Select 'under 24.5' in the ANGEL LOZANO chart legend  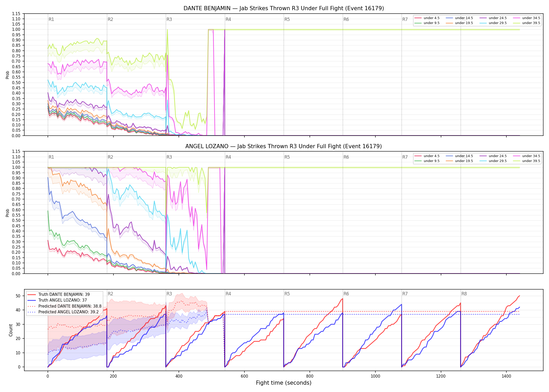(493, 156)
